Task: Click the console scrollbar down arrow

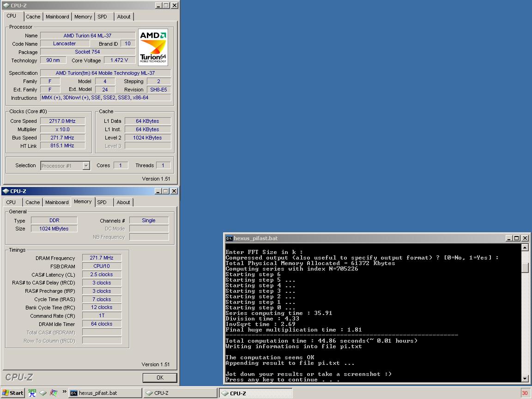Action: pyautogui.click(x=525, y=378)
